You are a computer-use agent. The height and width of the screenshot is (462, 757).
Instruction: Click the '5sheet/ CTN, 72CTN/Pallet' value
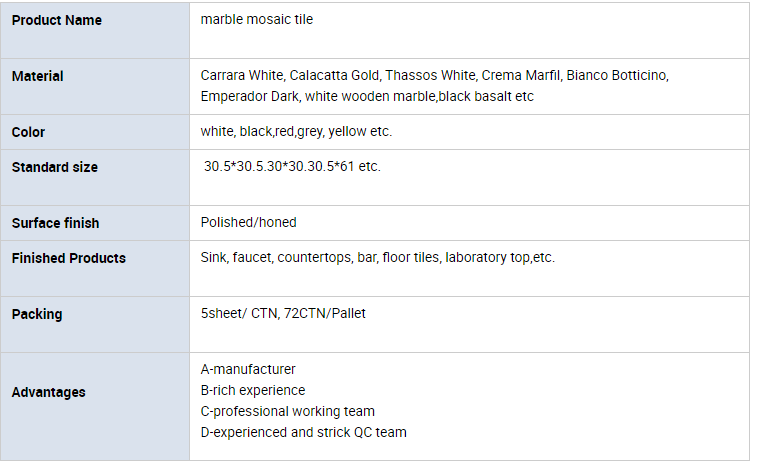click(283, 313)
